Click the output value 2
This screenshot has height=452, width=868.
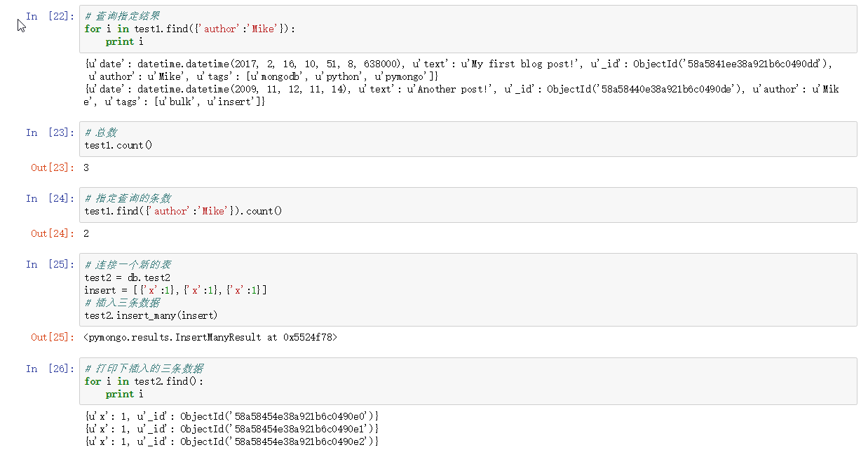pos(86,233)
